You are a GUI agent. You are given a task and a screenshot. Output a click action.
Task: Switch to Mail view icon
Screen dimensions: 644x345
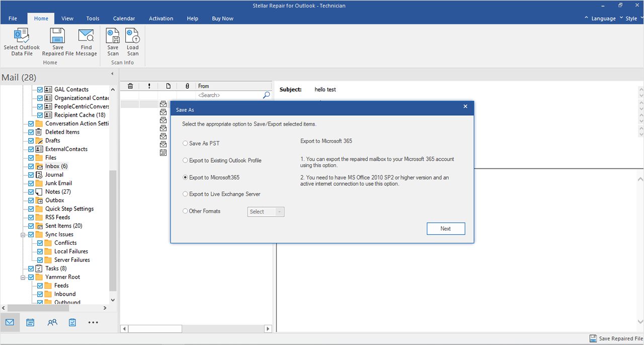pyautogui.click(x=10, y=322)
